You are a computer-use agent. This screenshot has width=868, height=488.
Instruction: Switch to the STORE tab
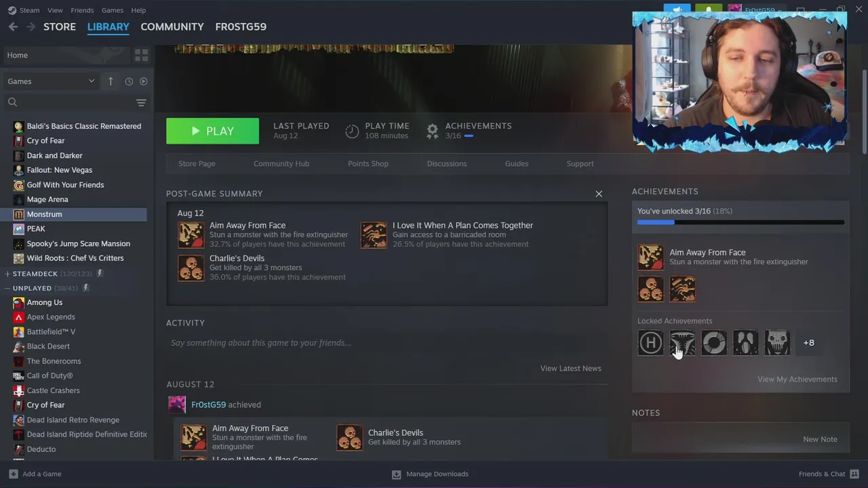[60, 26]
